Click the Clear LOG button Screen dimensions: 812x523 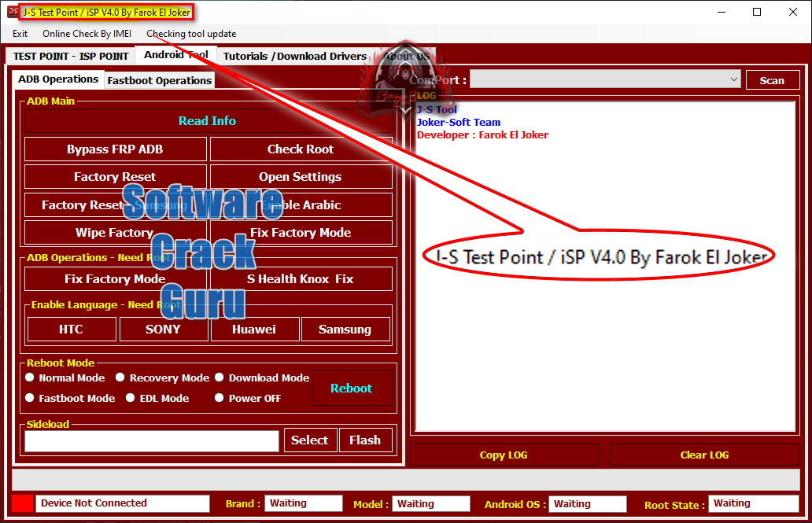pos(705,455)
